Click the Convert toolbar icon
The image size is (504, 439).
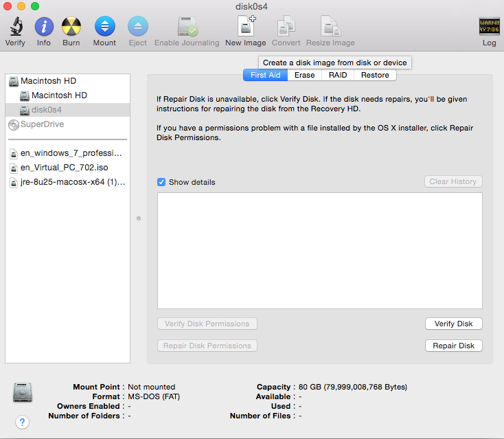pos(286,26)
